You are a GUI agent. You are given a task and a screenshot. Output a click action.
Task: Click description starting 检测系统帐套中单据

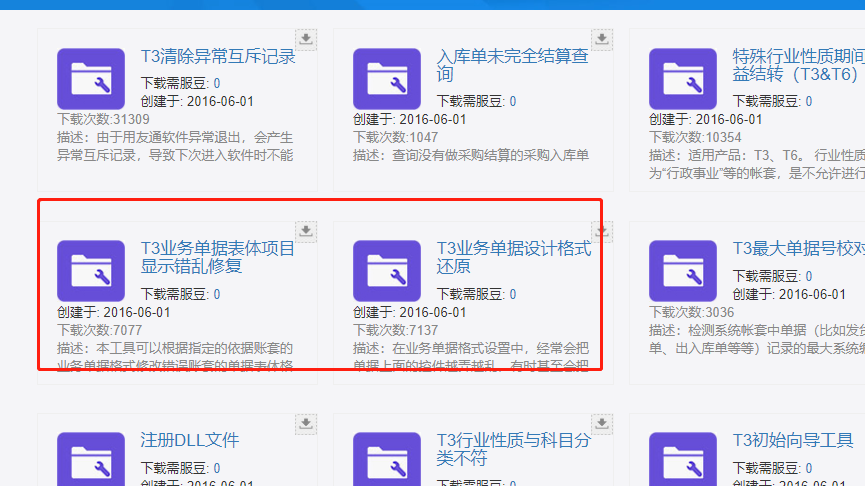(x=757, y=339)
